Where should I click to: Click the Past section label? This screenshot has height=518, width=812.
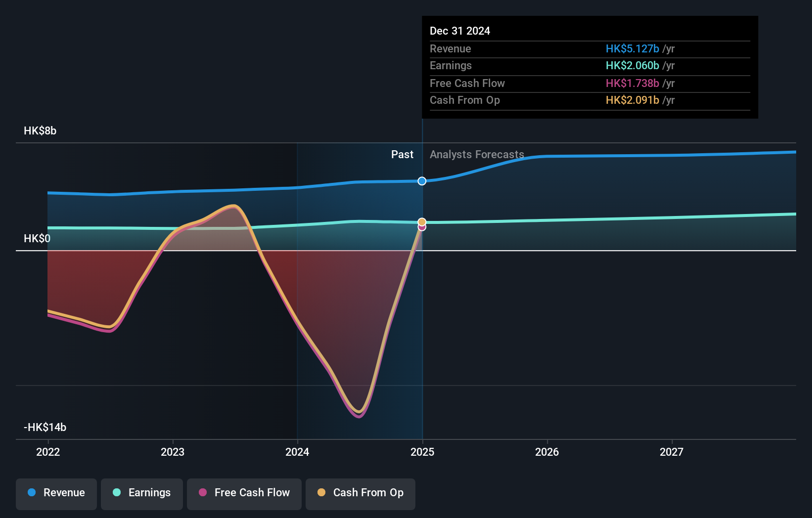click(402, 154)
